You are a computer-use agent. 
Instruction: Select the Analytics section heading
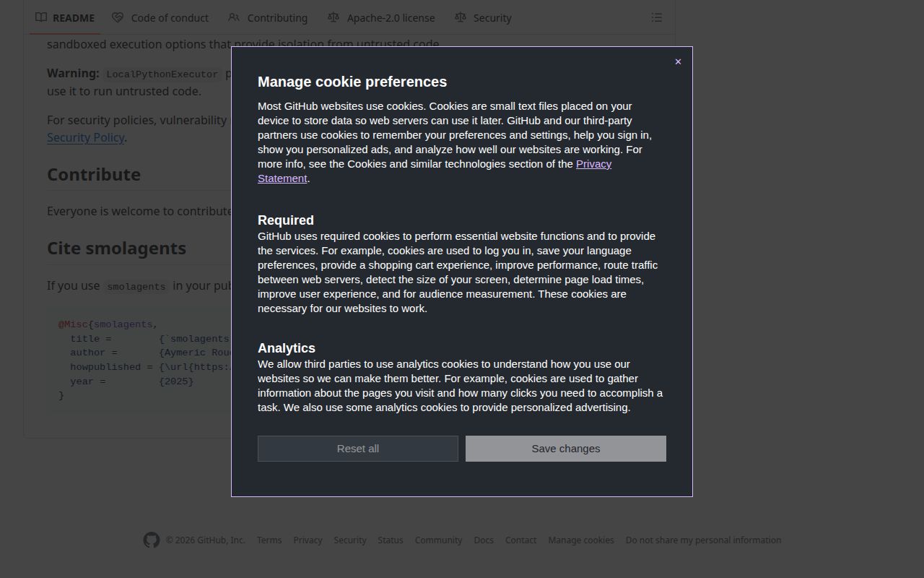287,348
